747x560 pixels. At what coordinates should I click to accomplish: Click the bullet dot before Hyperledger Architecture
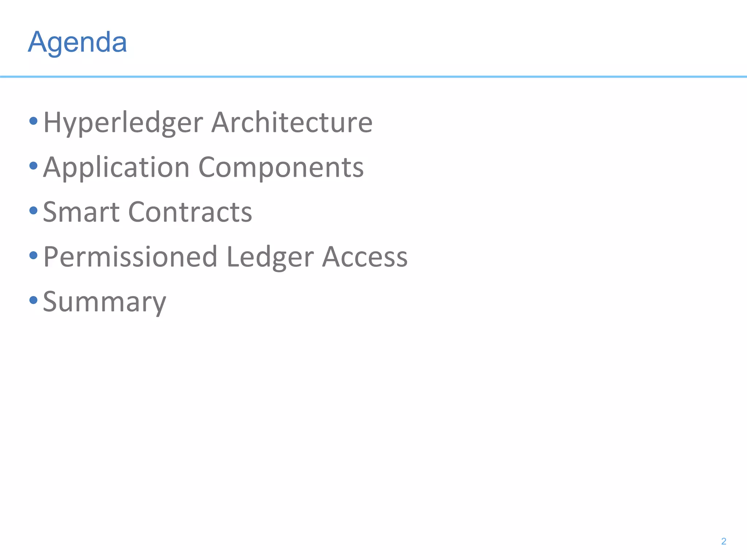34,121
